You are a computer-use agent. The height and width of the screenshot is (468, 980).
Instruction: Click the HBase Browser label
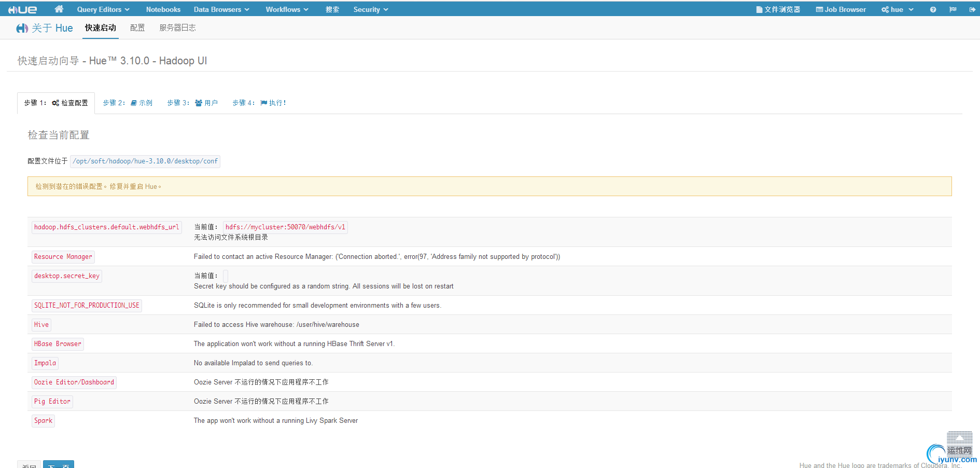point(58,344)
